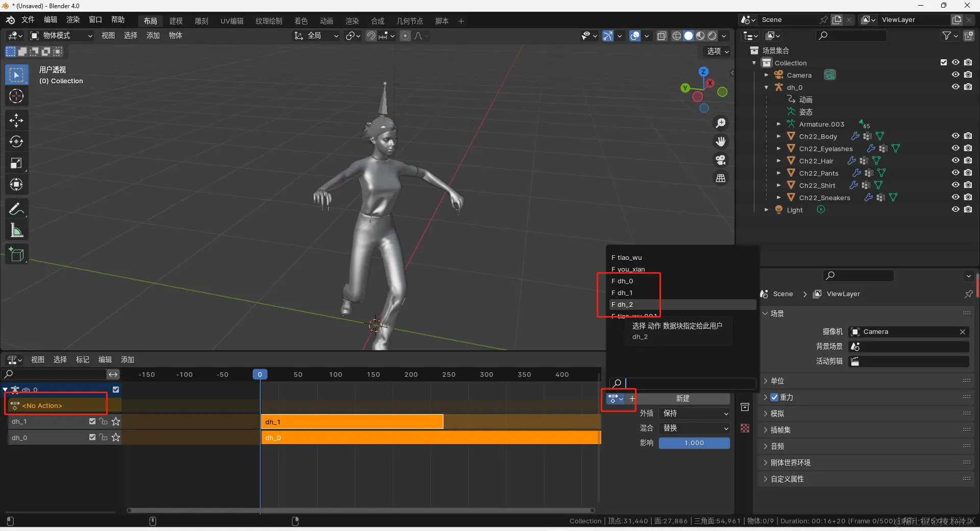Switch to the 建模 workspace tab
The height and width of the screenshot is (531, 980).
click(176, 21)
